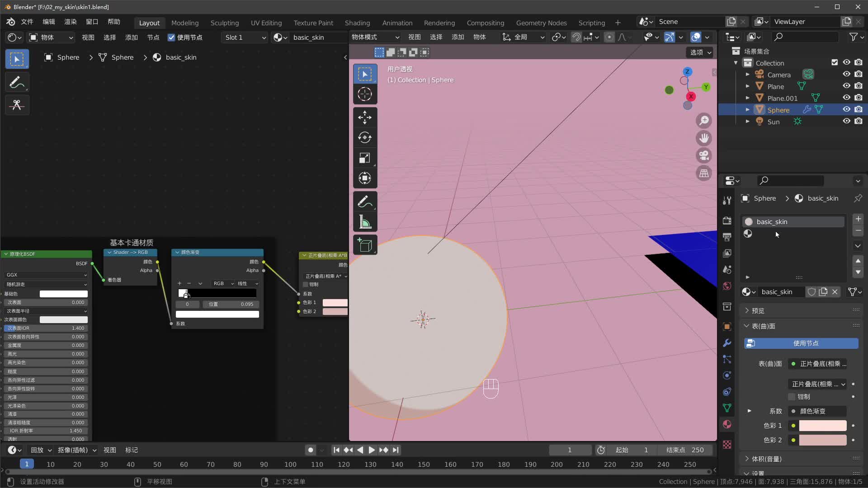
Task: Toggle the Clamp checkbox on Mix node
Action: 306,285
